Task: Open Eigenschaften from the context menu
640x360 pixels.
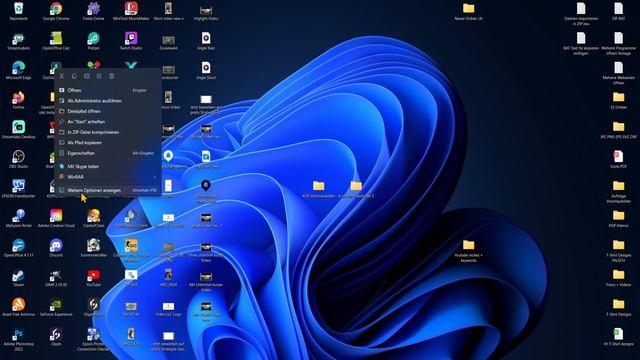Action: [x=108, y=153]
